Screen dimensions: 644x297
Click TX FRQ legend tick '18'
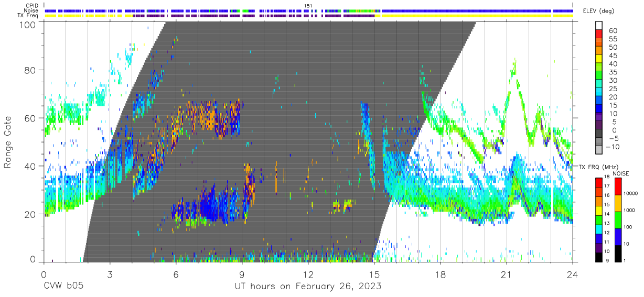[x=606, y=177]
